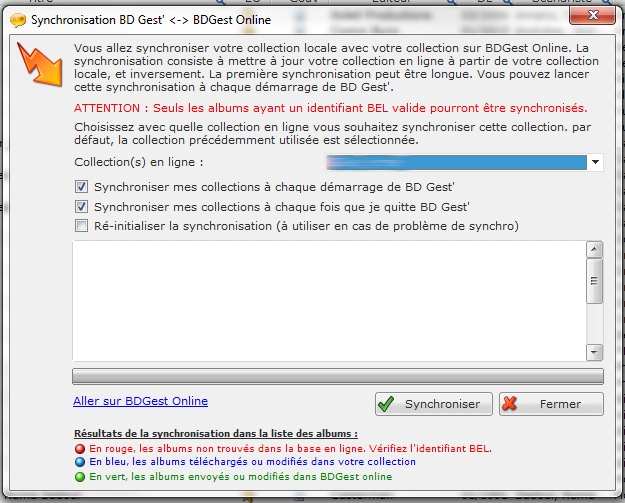The width and height of the screenshot is (625, 503).
Task: Click 'En vert, les albums envoyés' text
Action: (241, 477)
